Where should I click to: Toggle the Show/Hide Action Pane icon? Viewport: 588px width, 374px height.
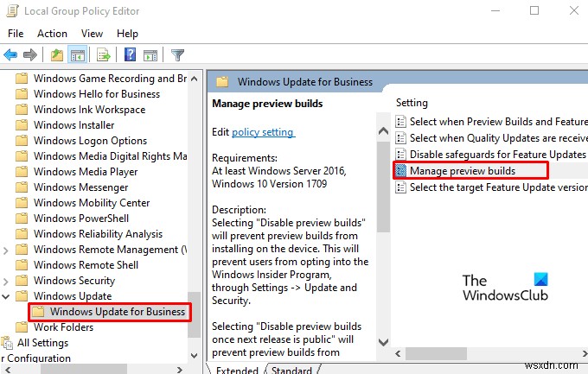[x=150, y=55]
